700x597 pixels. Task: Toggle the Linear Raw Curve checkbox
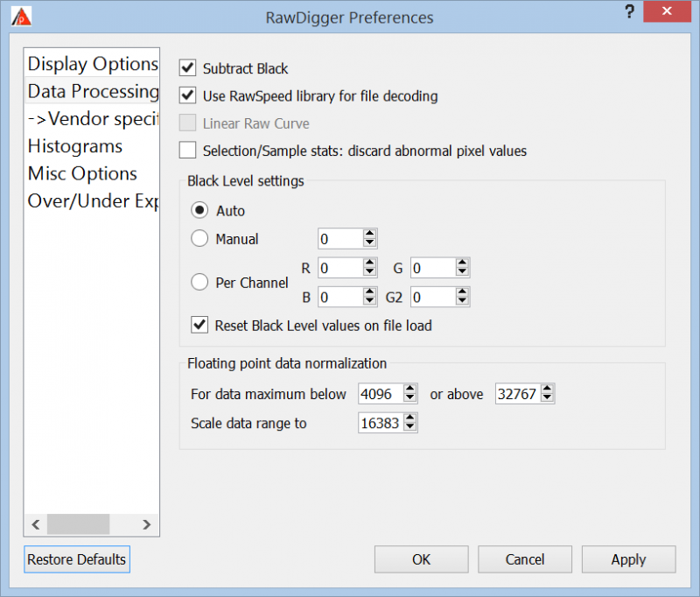187,123
